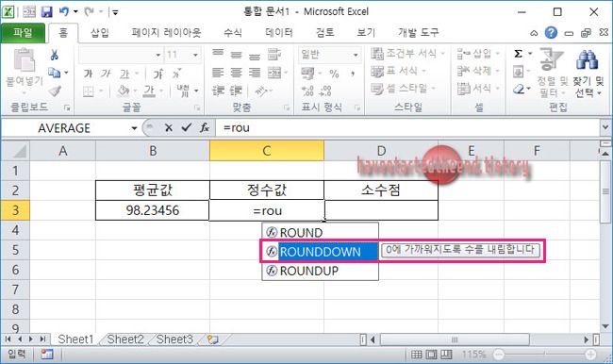Switch to the Insert (삽입) tab
Screen dimensions: 613x364
100,32
